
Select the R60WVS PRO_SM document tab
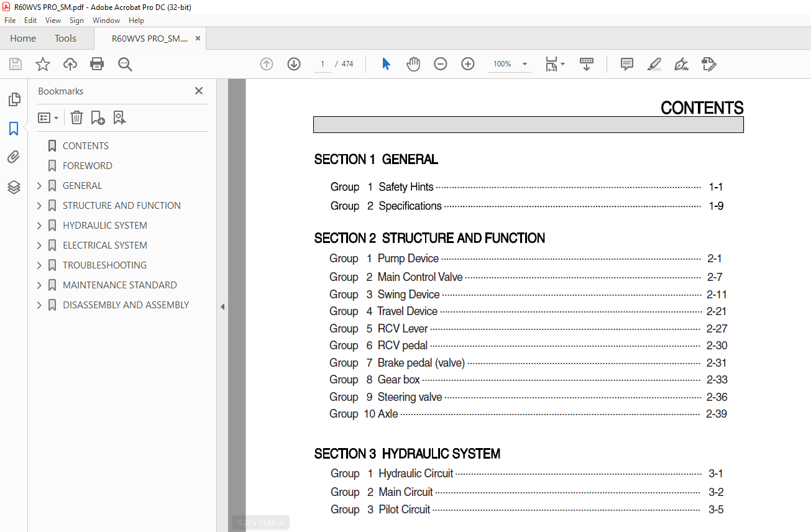(150, 39)
